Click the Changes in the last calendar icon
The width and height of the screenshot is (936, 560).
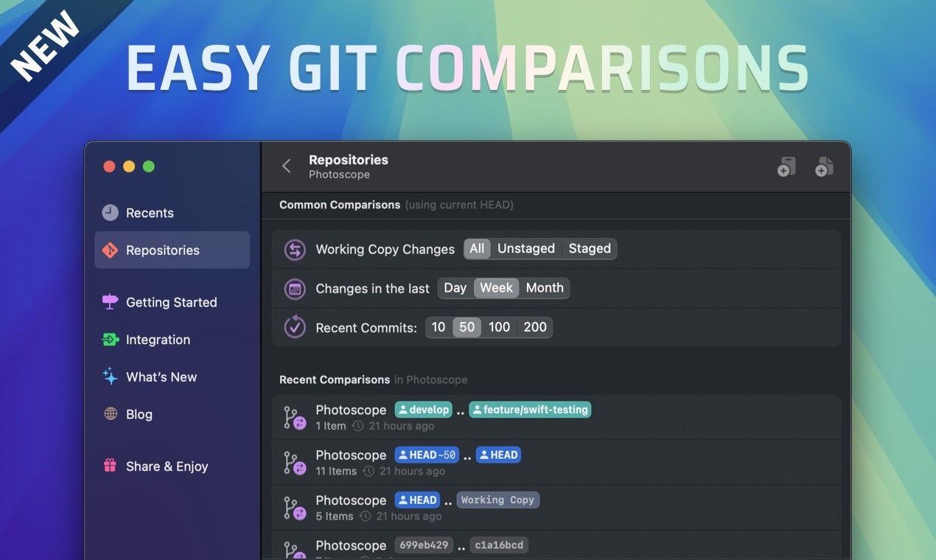[x=295, y=289]
